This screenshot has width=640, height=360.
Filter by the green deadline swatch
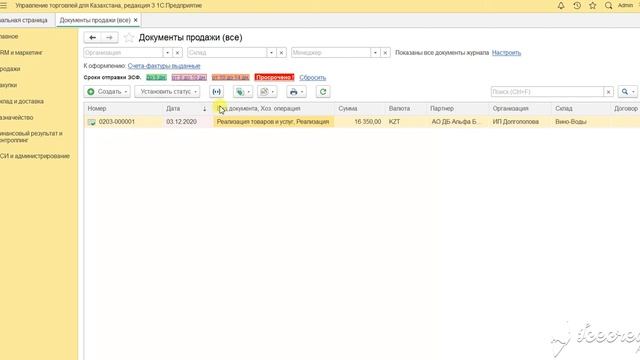tap(156, 78)
